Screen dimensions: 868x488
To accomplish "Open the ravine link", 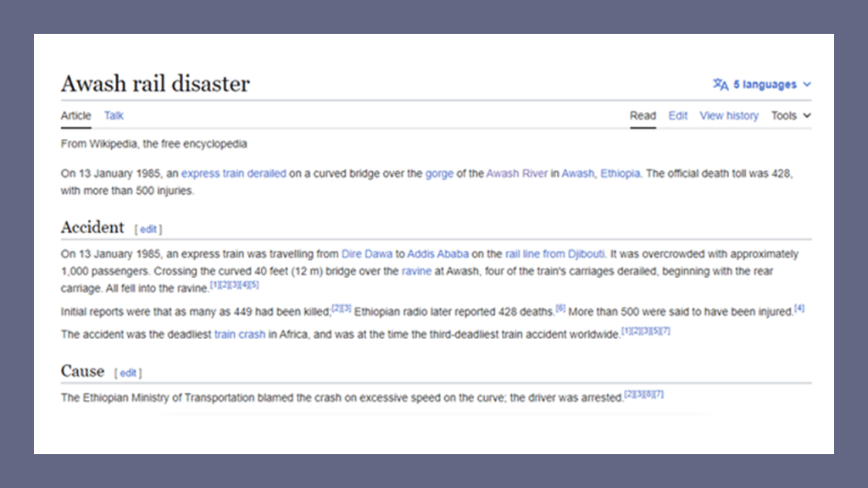I will (x=418, y=271).
